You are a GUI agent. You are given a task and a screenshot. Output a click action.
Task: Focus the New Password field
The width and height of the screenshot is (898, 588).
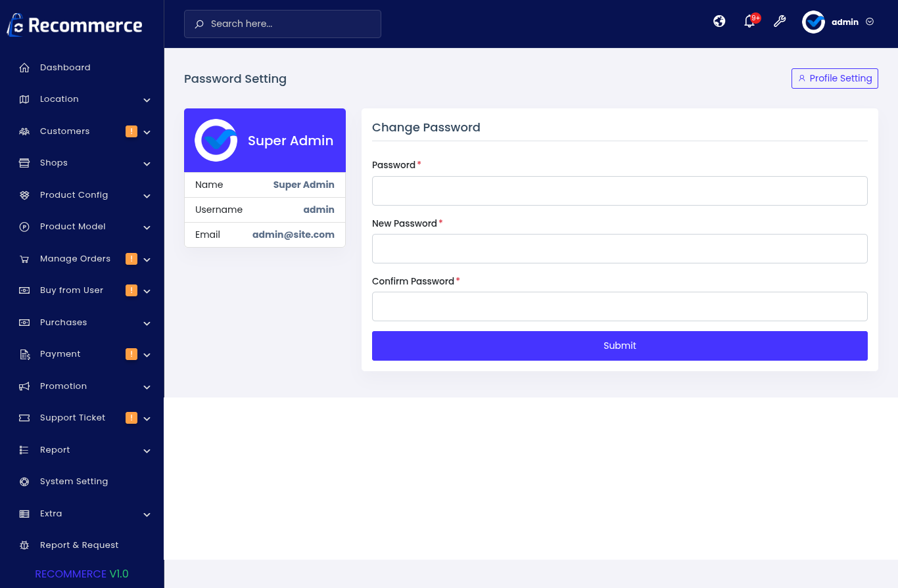(620, 248)
